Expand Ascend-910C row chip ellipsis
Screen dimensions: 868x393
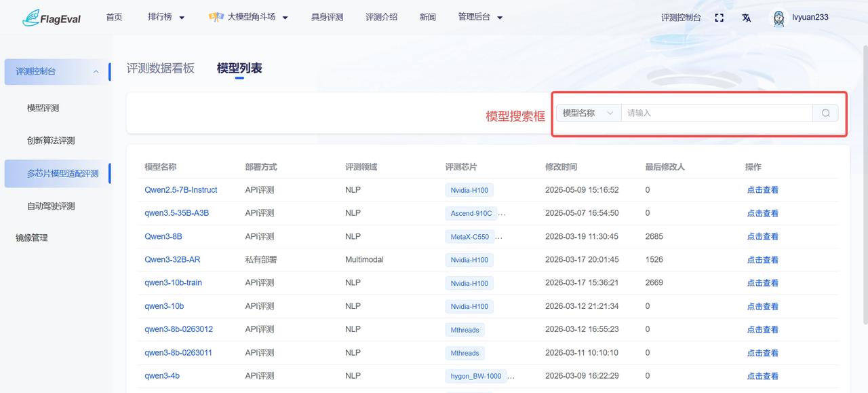click(502, 213)
